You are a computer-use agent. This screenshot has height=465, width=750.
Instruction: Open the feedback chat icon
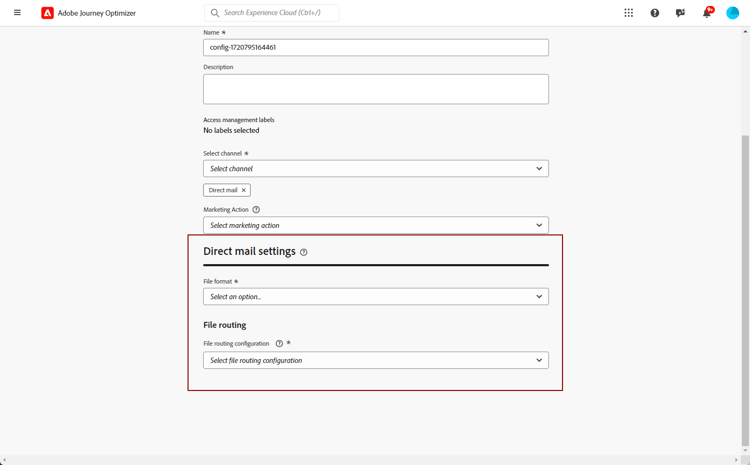point(680,13)
